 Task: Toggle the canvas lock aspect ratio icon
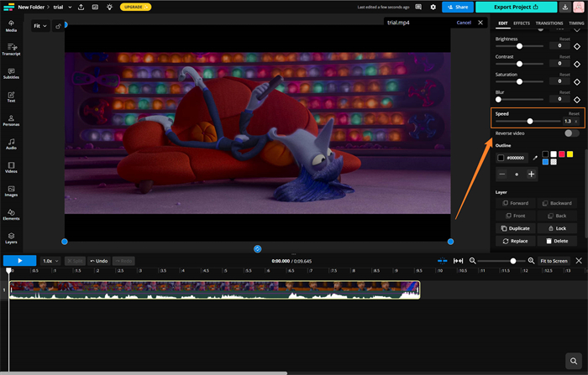point(59,26)
